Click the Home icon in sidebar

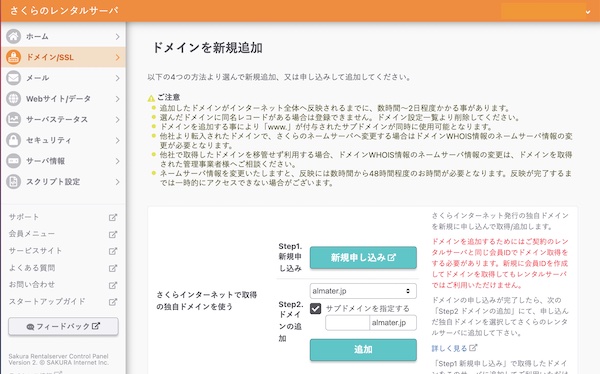click(13, 36)
